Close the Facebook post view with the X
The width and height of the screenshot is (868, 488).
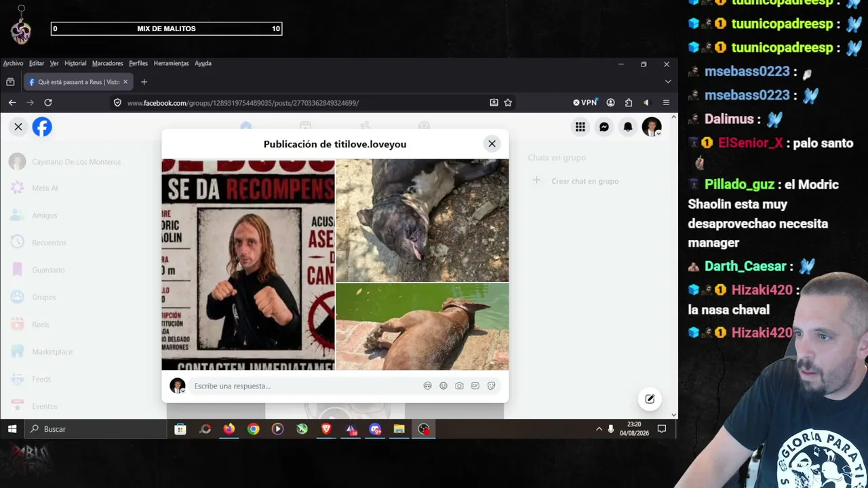pyautogui.click(x=18, y=127)
